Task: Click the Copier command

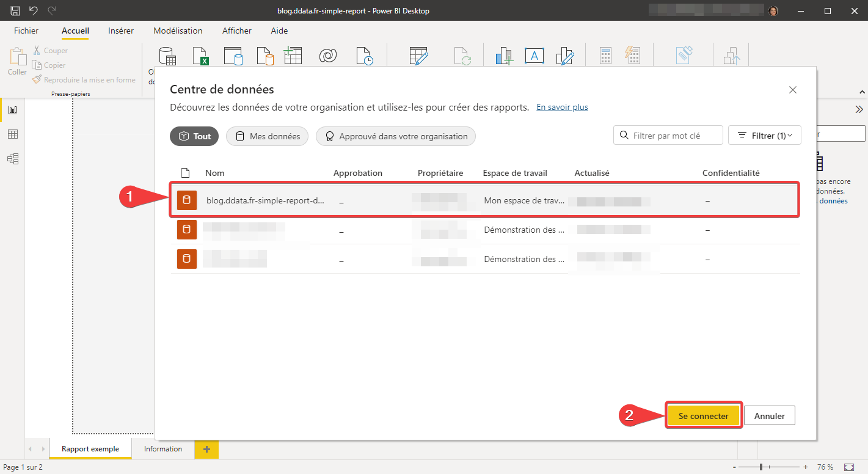Action: pyautogui.click(x=49, y=65)
